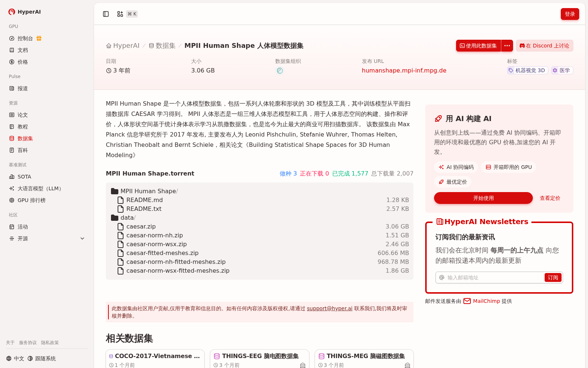This screenshot has width=588, height=368.
Task: Click 最优定价 chip
Action: point(453,182)
